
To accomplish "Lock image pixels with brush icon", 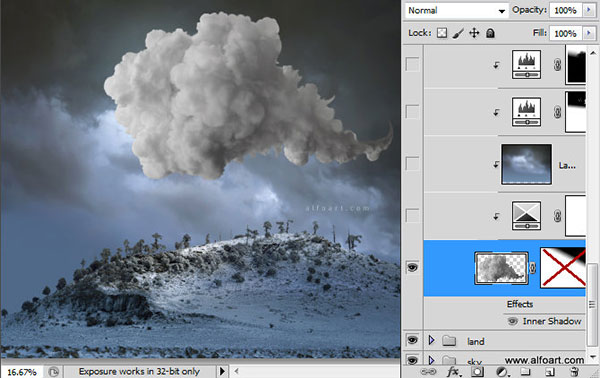I will [x=458, y=33].
